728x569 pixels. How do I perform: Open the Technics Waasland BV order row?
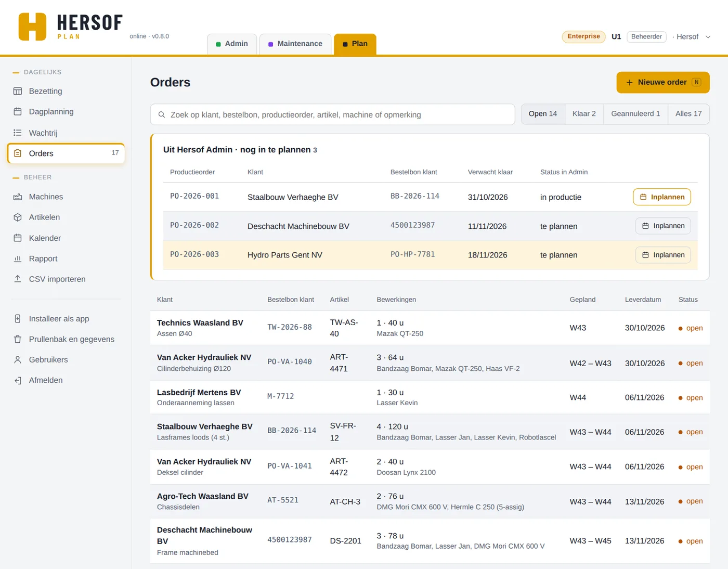click(430, 328)
